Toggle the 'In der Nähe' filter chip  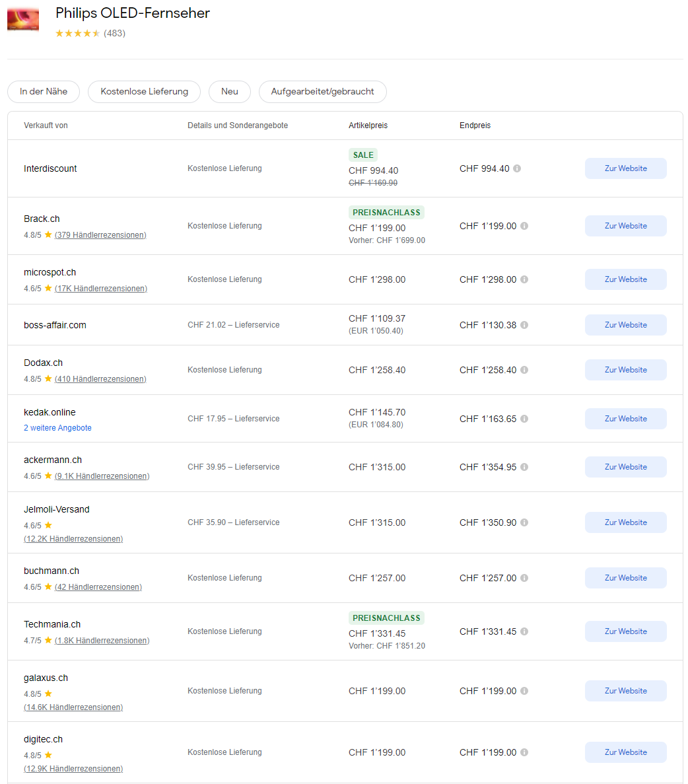(x=44, y=92)
